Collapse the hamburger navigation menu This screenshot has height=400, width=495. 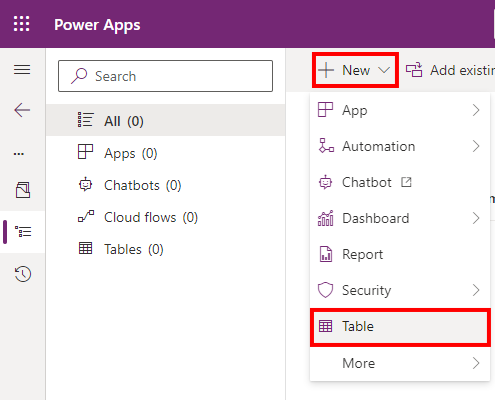[22, 69]
